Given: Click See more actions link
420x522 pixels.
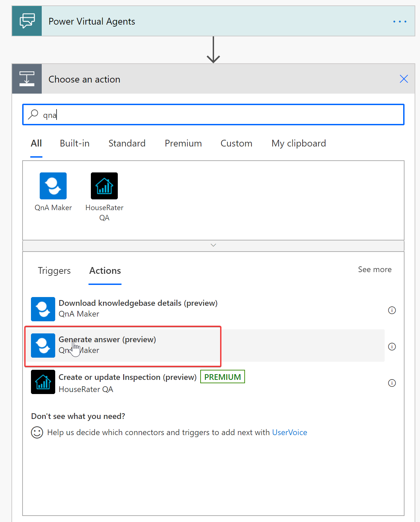Looking at the screenshot, I should coord(375,269).
